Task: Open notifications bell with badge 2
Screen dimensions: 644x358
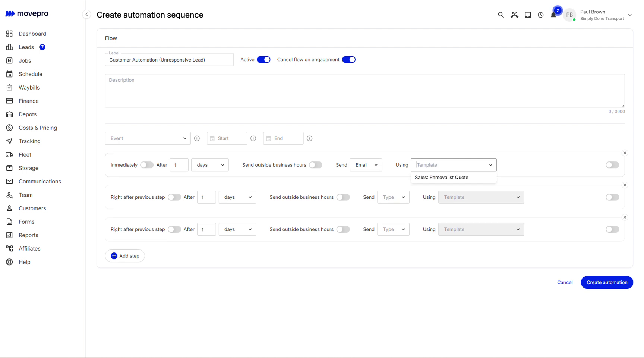Action: [553, 15]
